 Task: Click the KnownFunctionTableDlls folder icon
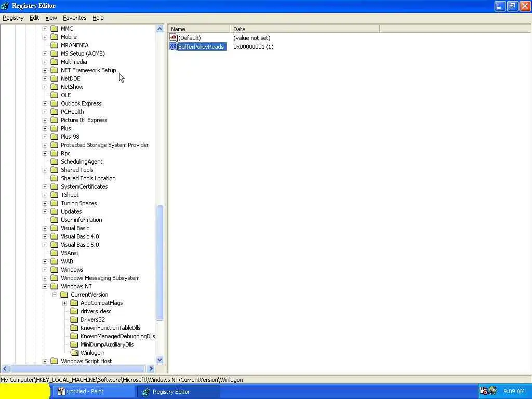tap(74, 328)
